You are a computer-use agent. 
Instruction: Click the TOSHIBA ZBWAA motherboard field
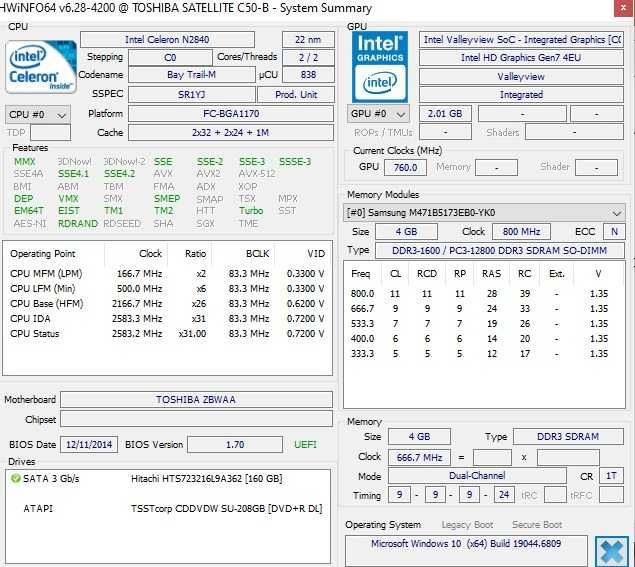[x=196, y=400]
